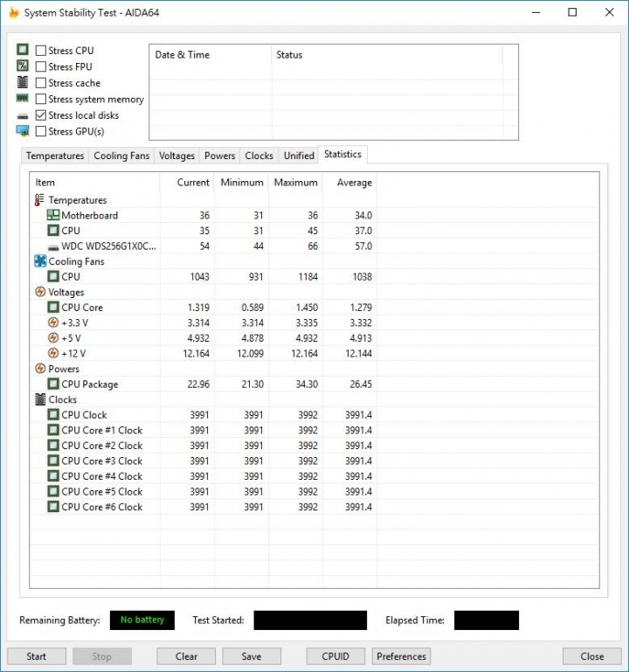Click the chip icon of the CPU fan row
Screen dimensions: 629x672
(x=53, y=276)
